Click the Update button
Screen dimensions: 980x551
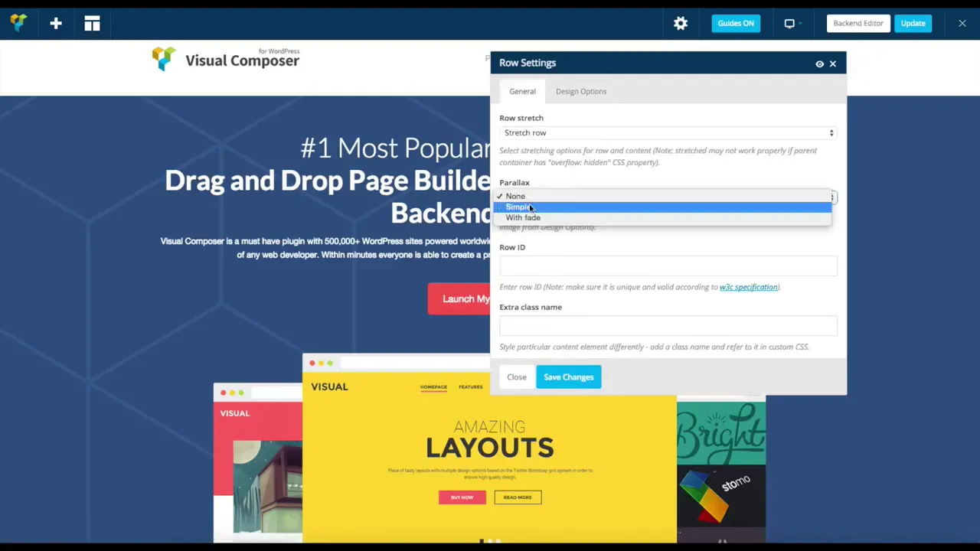click(913, 23)
